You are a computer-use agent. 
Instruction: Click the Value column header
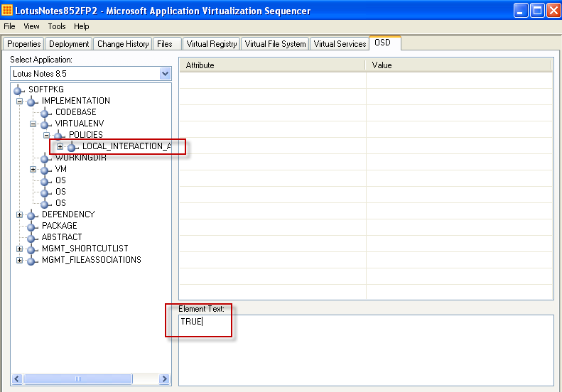(x=458, y=65)
